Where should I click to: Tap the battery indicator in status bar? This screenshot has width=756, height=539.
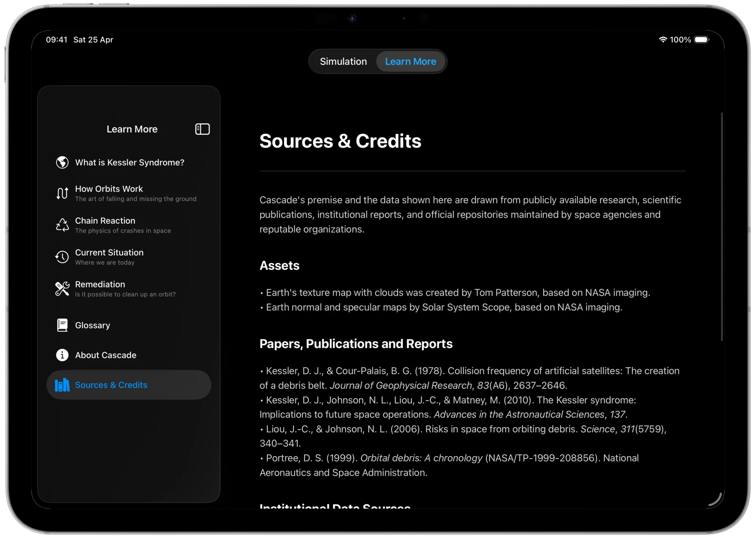[702, 40]
